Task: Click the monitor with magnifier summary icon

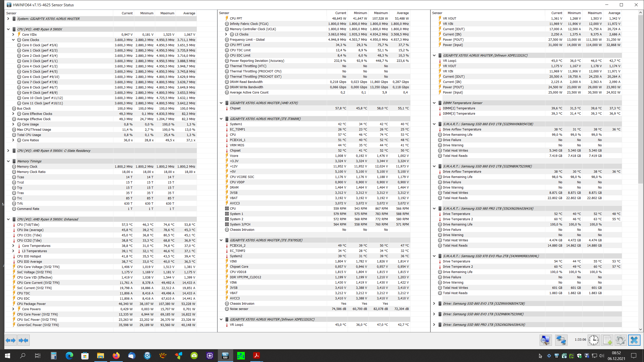Action: pos(545,340)
